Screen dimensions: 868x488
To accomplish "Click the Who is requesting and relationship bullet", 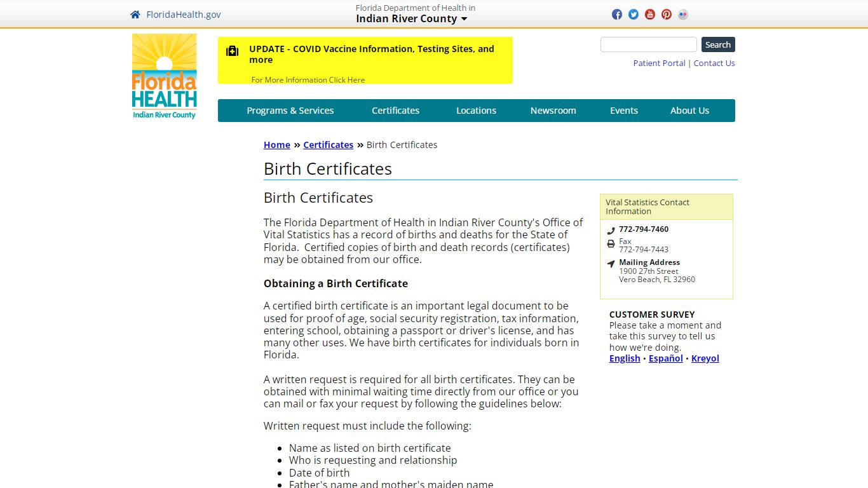I will pyautogui.click(x=373, y=460).
